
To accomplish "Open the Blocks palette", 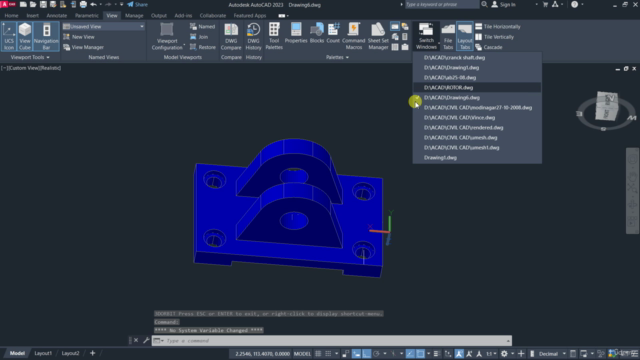I will (317, 33).
